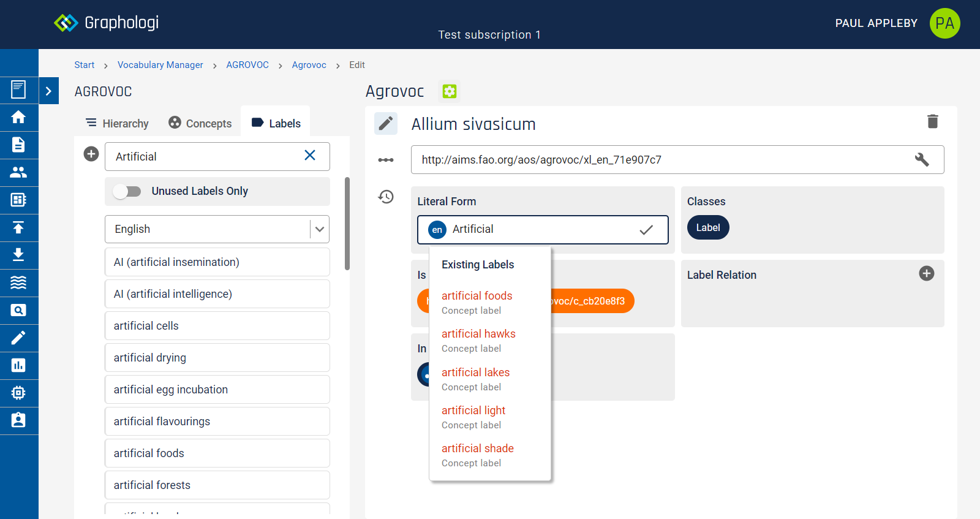Open the PA user avatar menu
Screen dimensions: 980x519
click(944, 23)
